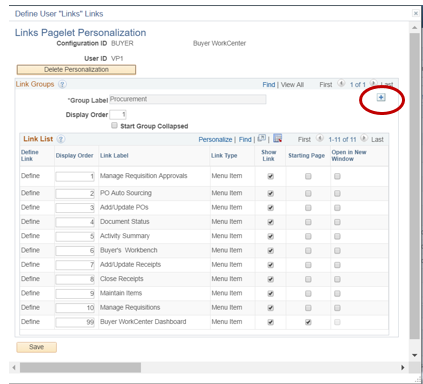The height and width of the screenshot is (384, 423).
Task: Show previous Link List rows arrow
Action: click(x=320, y=138)
